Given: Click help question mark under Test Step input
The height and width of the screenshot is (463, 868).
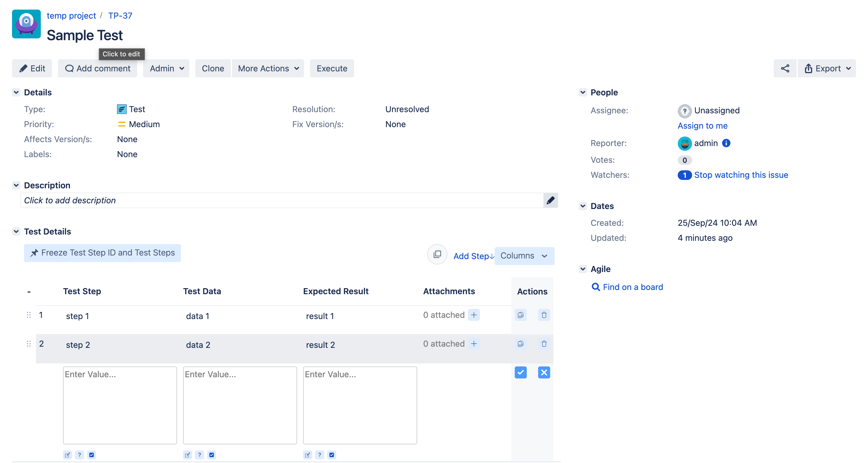Looking at the screenshot, I should coord(80,455).
